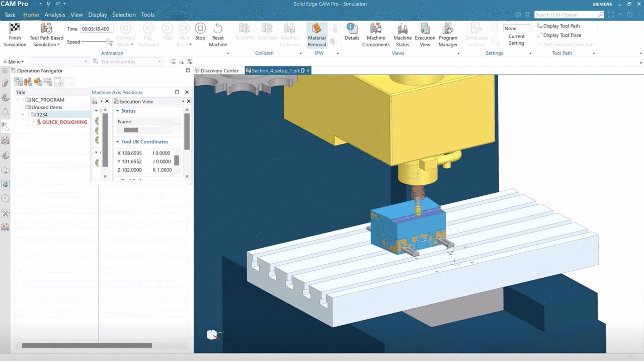Click the Reset Machine icon
This screenshot has width=644, height=361.
[218, 29]
